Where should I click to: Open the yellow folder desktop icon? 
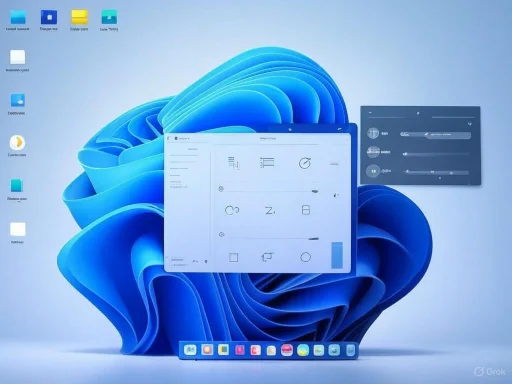coord(79,17)
